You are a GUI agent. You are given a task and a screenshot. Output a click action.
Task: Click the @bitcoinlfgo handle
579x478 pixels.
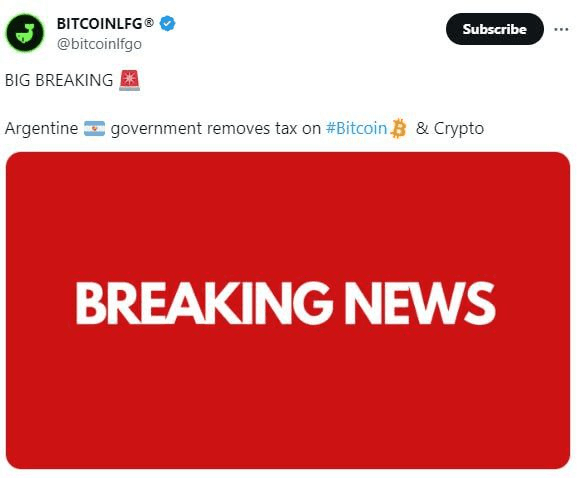tap(99, 44)
